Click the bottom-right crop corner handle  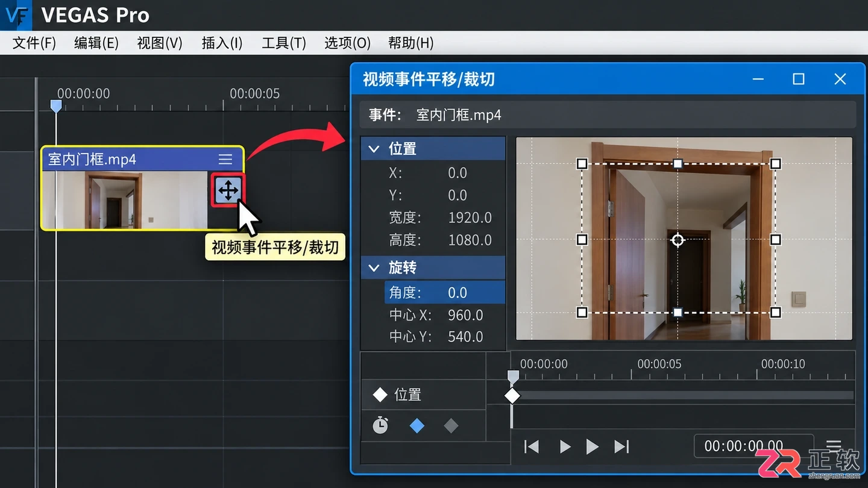pos(776,312)
